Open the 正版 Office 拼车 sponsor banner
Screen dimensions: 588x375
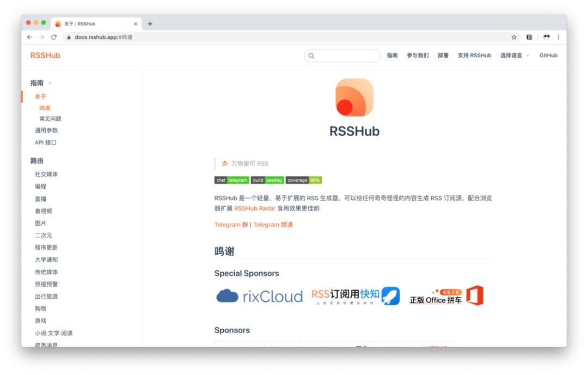coord(446,296)
